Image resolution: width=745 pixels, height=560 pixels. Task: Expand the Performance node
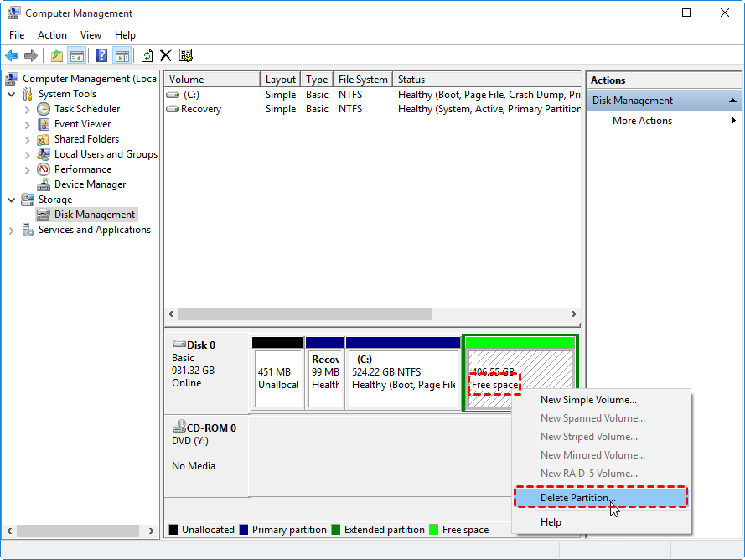tap(27, 169)
